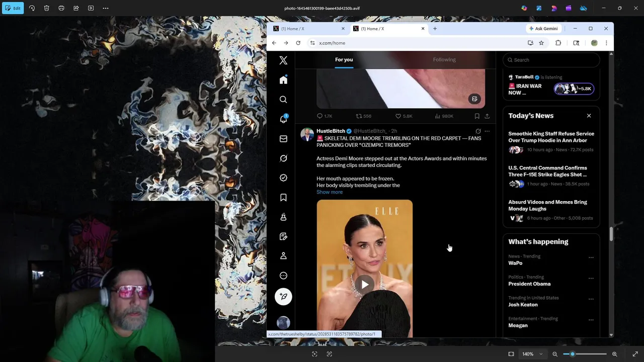The width and height of the screenshot is (644, 362).
Task: Click the Photos zoom slider
Action: tap(585, 354)
